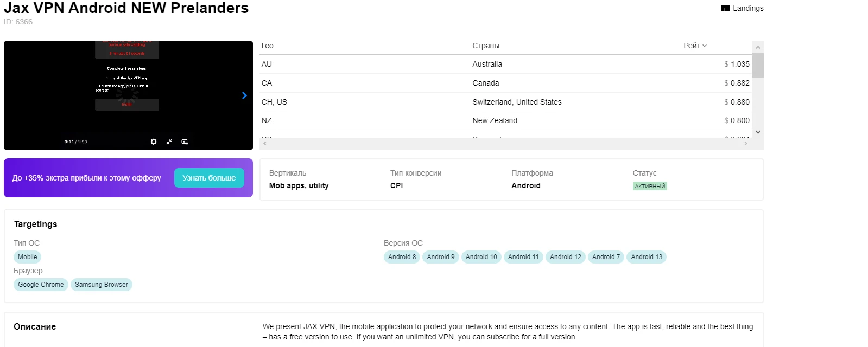This screenshot has width=868, height=347.
Task: Click the Landings card icon
Action: (725, 8)
